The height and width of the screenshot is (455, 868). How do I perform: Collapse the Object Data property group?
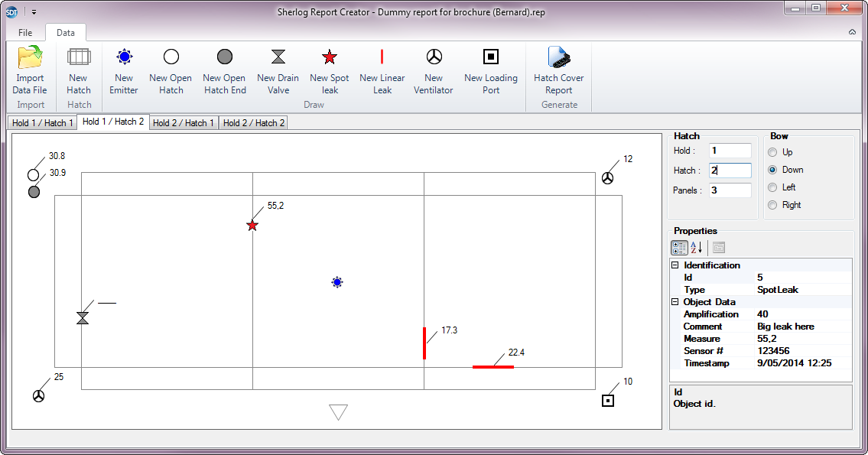click(x=675, y=302)
